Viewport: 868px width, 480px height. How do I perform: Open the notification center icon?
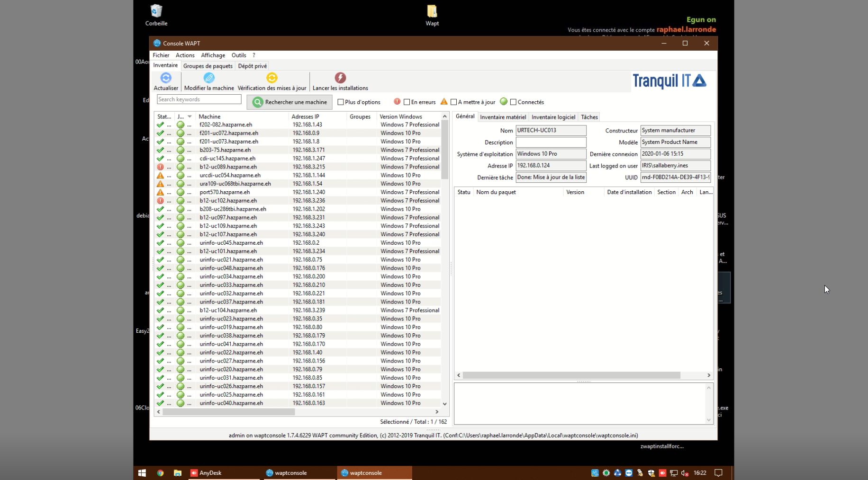click(x=718, y=473)
